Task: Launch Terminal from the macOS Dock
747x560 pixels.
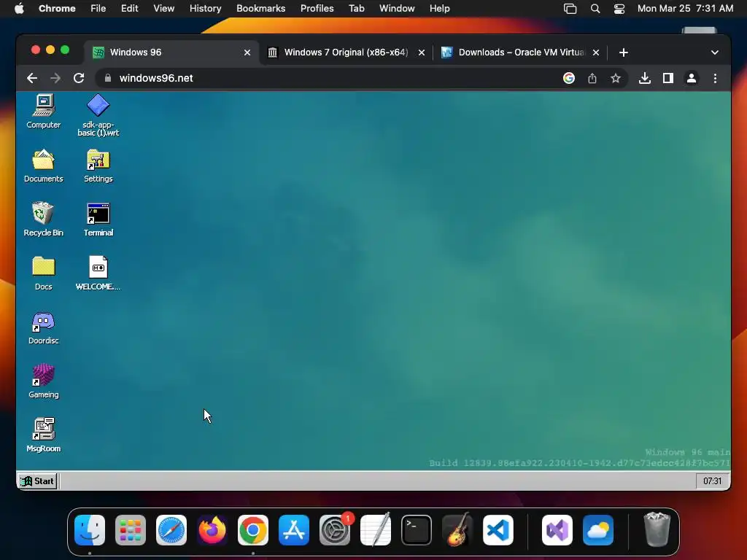Action: (417, 530)
